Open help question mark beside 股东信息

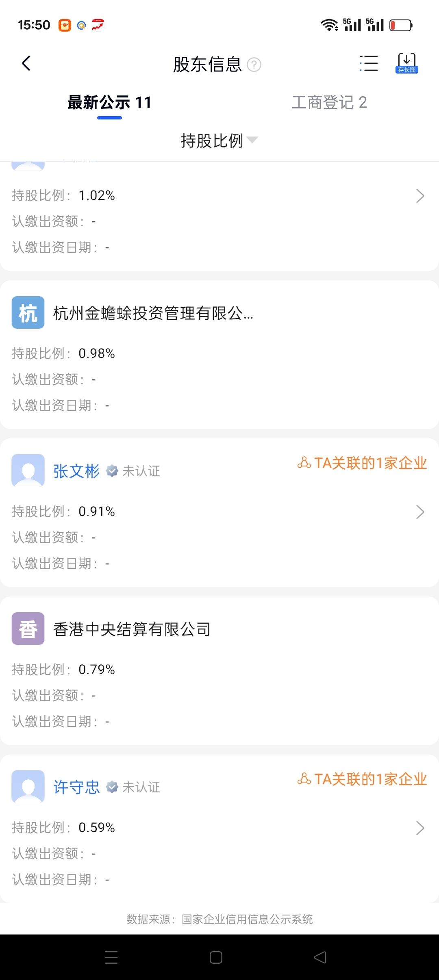[254, 65]
